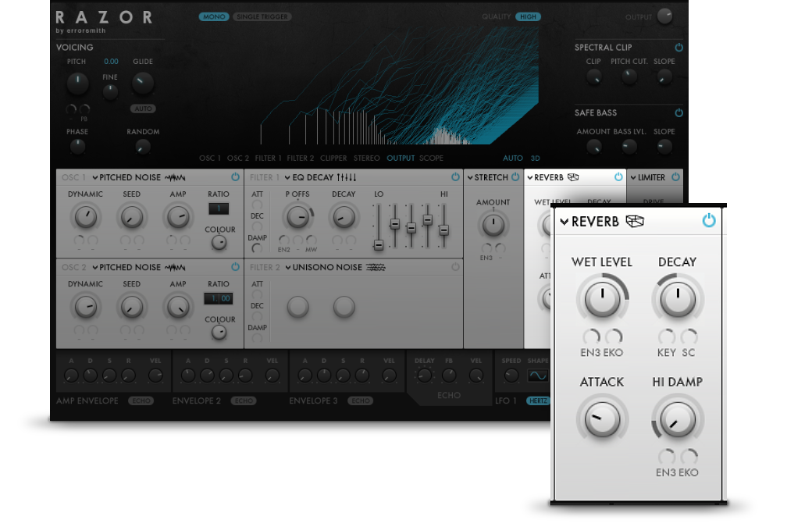Screen dimensions: 812x527
Task: Toggle the Safe Bass power button
Action: 679,113
